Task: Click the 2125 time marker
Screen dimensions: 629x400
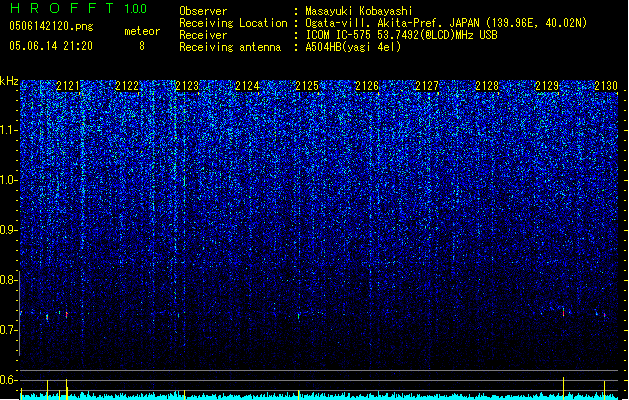Action: pyautogui.click(x=307, y=86)
